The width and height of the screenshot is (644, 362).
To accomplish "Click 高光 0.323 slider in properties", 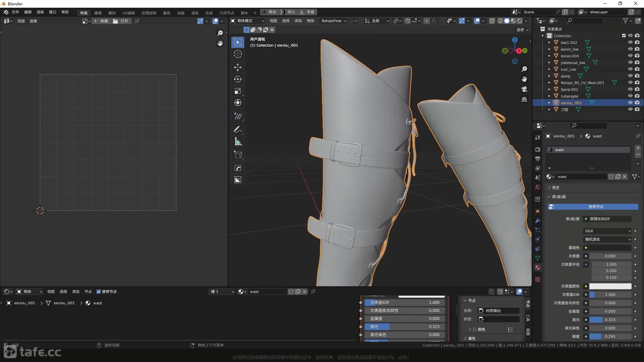I will [x=610, y=320].
